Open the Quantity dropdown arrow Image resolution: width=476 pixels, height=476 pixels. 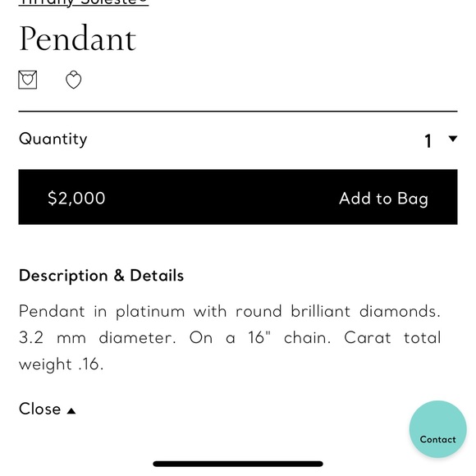(x=453, y=139)
